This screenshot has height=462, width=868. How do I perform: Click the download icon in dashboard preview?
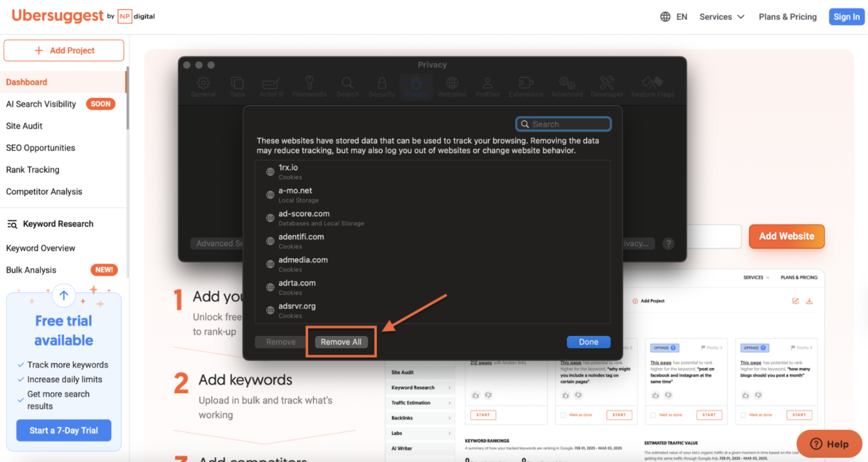810,301
